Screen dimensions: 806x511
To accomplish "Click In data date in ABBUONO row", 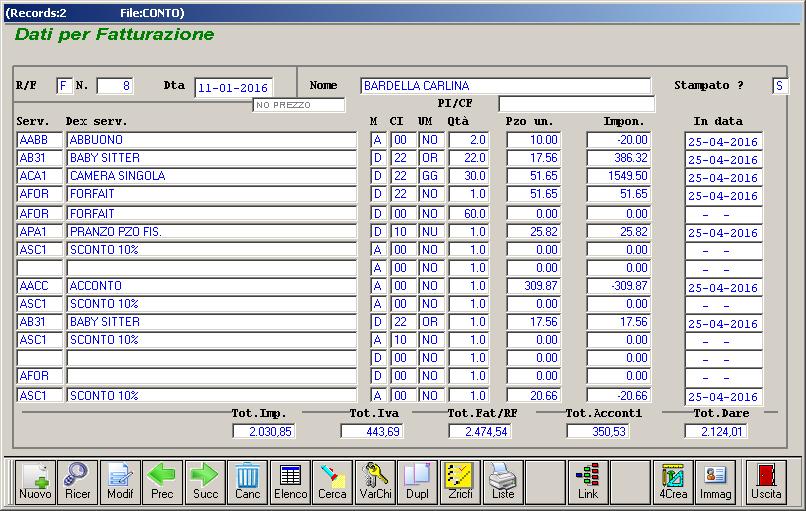I will [x=724, y=142].
